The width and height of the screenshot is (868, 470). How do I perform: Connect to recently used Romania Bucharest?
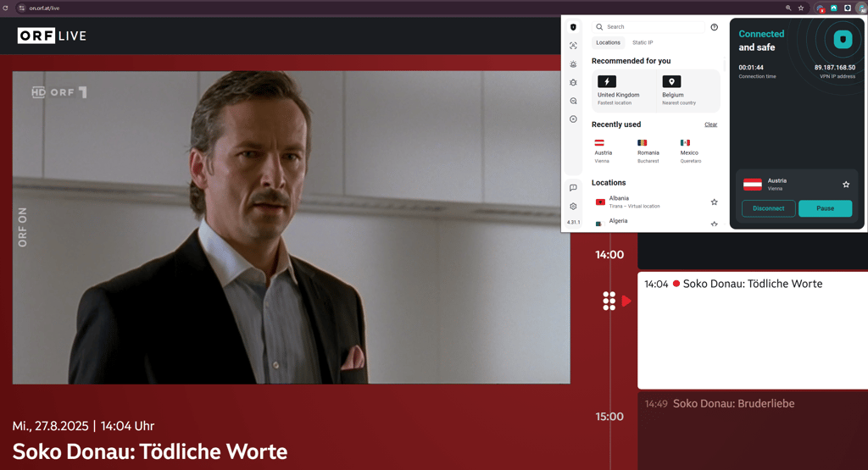[x=648, y=151]
